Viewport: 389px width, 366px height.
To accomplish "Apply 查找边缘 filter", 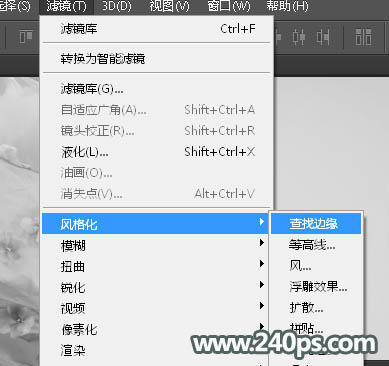I will [x=316, y=224].
